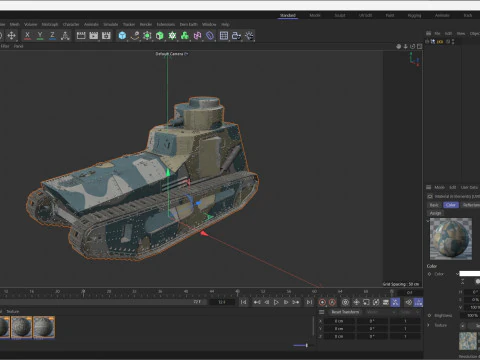The width and height of the screenshot is (480, 360).
Task: Select the Color tab in material attributes
Action: [x=451, y=205]
